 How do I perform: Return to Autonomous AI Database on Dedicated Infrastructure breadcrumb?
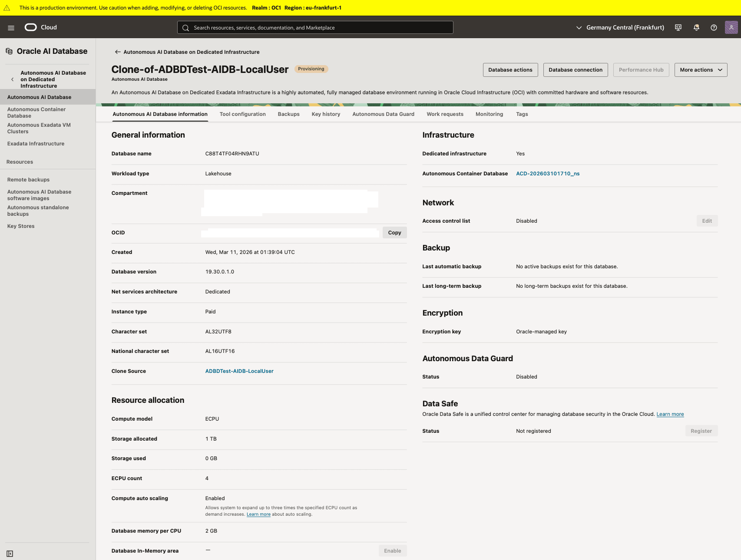point(192,52)
